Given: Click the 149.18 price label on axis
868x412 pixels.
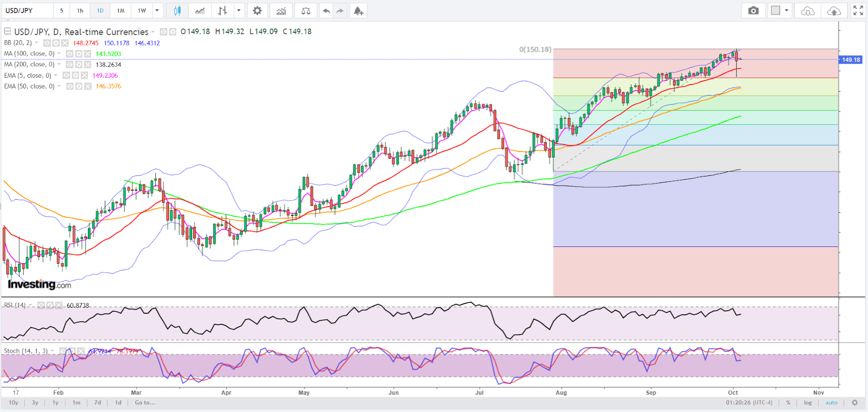Looking at the screenshot, I should pos(851,60).
